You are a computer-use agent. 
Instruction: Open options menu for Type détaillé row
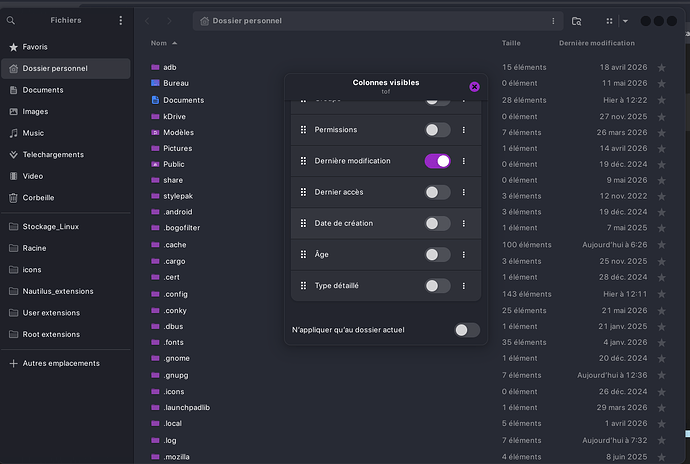(463, 286)
